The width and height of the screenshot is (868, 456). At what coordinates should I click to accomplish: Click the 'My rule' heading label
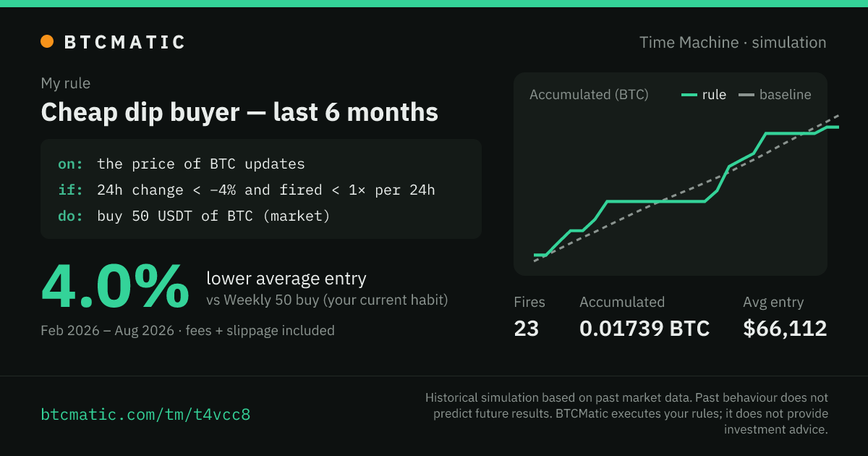coord(66,83)
